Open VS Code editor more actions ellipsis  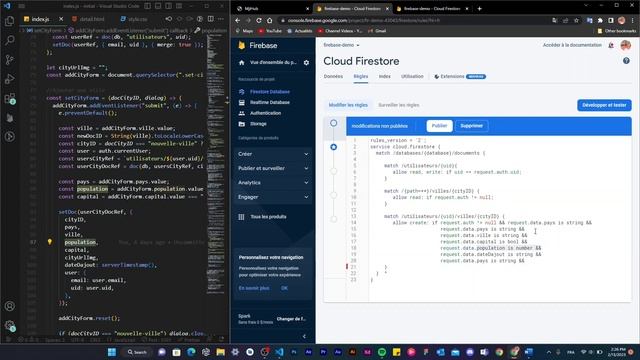coord(221,19)
